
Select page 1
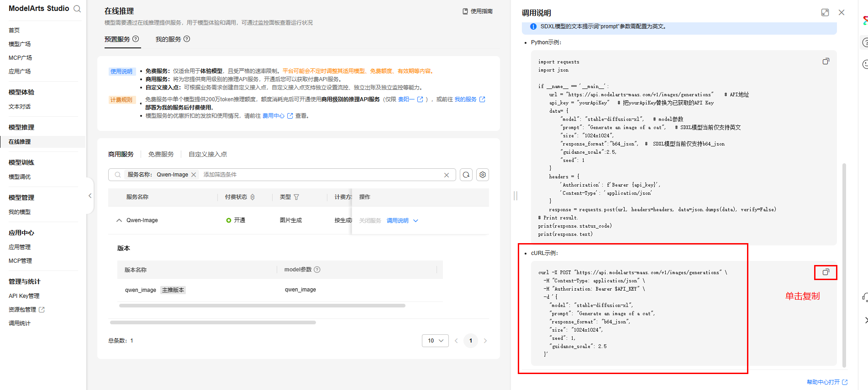coord(471,341)
